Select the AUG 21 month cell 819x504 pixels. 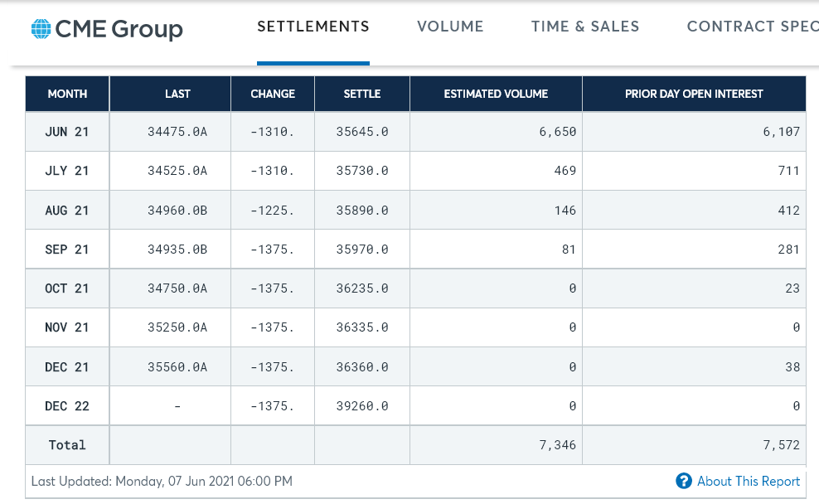pyautogui.click(x=67, y=211)
